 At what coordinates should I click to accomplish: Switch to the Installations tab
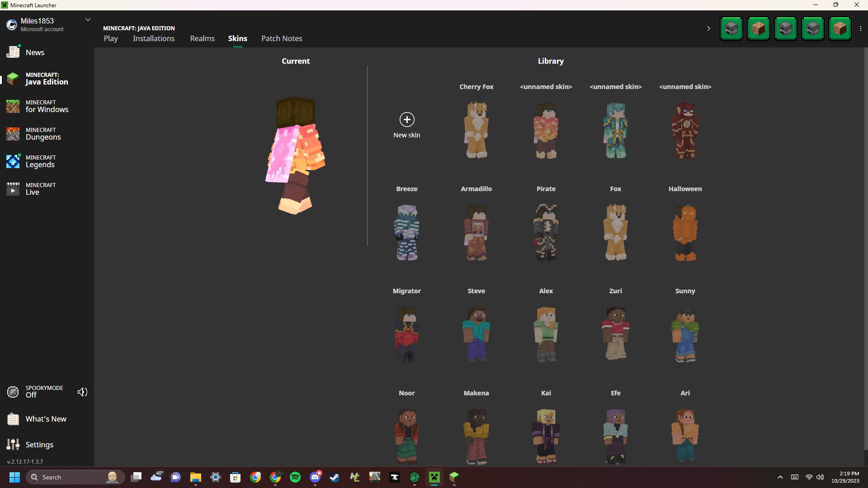153,38
